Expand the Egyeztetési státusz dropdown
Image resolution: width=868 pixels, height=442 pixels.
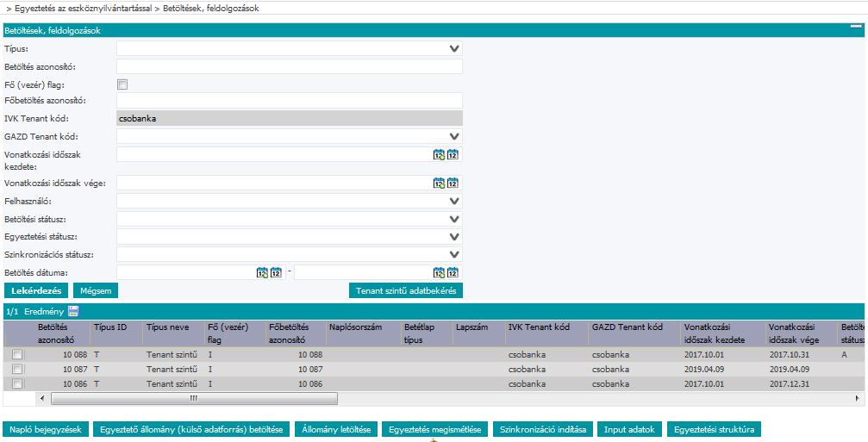(454, 237)
